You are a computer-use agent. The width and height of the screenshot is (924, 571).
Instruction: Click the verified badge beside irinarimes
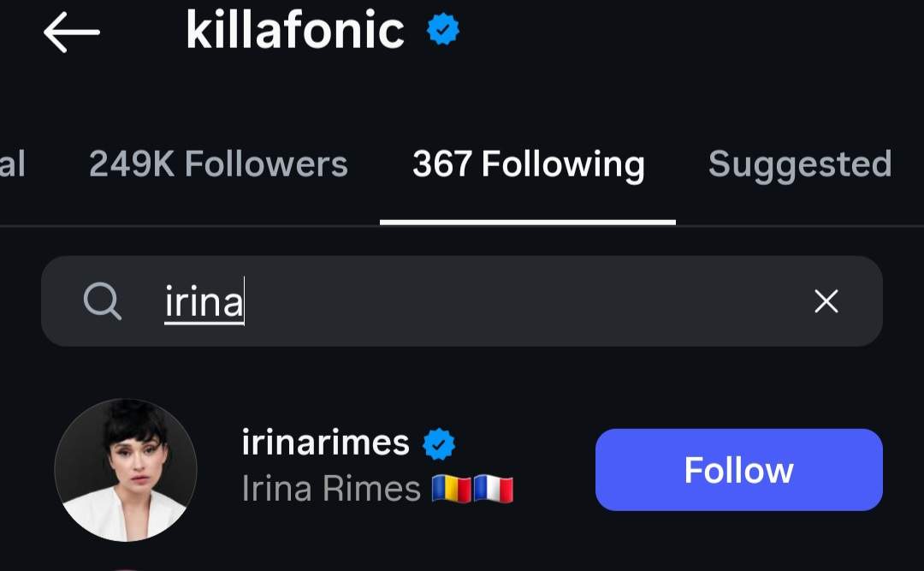tap(440, 442)
